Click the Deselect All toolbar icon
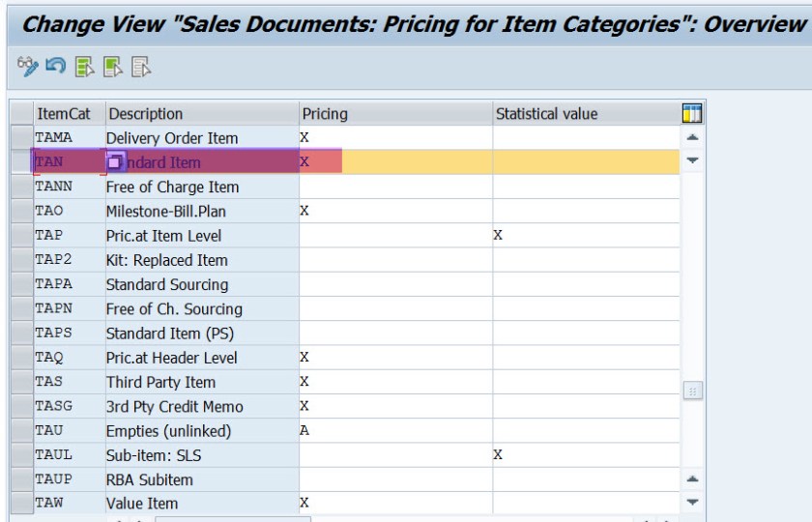 tap(141, 67)
